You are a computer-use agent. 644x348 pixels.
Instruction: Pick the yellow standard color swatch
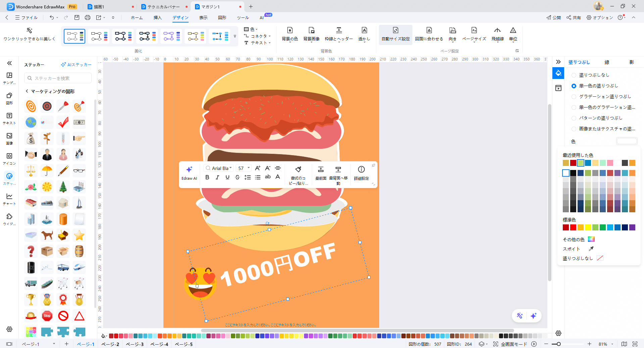click(588, 228)
